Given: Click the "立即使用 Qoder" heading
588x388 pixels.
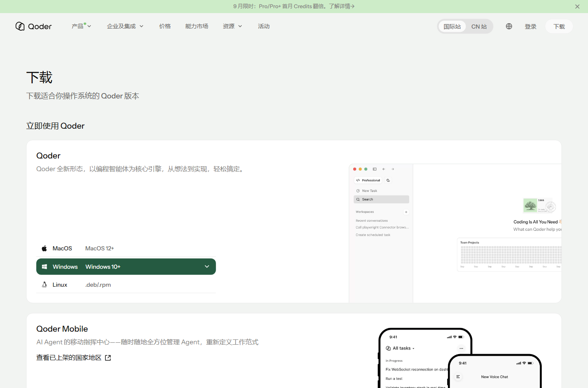Looking at the screenshot, I should (x=56, y=126).
